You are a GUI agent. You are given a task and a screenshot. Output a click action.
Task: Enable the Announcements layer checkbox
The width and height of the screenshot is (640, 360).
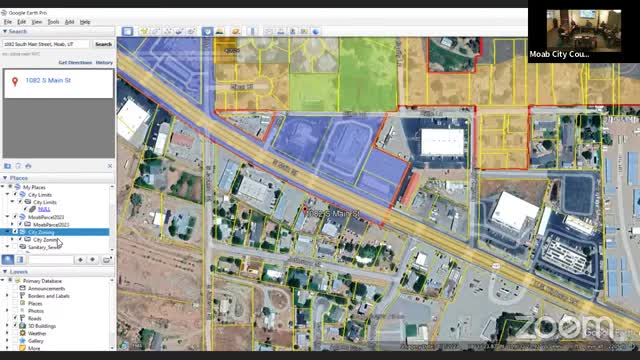[15, 289]
